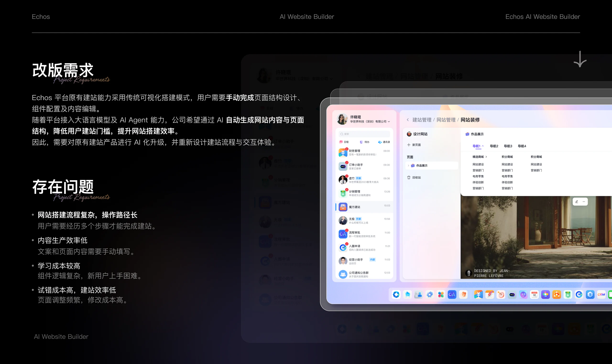Screen dimensions: 612x364
Task: Click the 建站管理 breadcrumb
Action: tap(422, 120)
